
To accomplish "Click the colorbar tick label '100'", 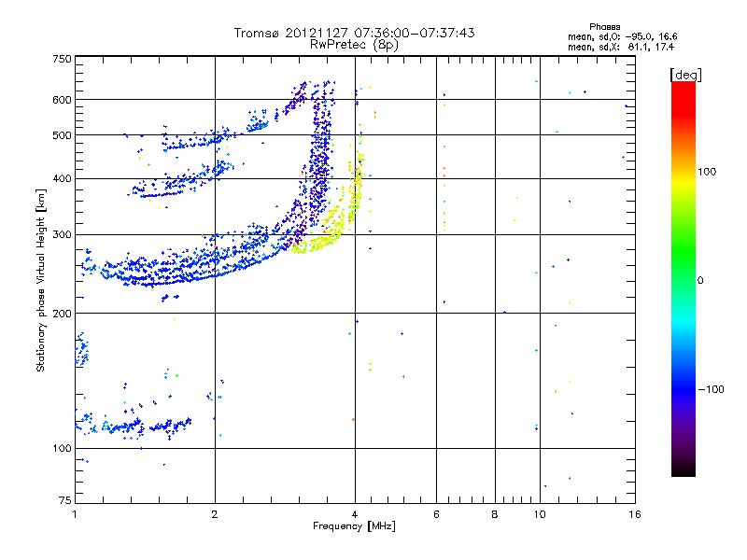I will point(707,172).
